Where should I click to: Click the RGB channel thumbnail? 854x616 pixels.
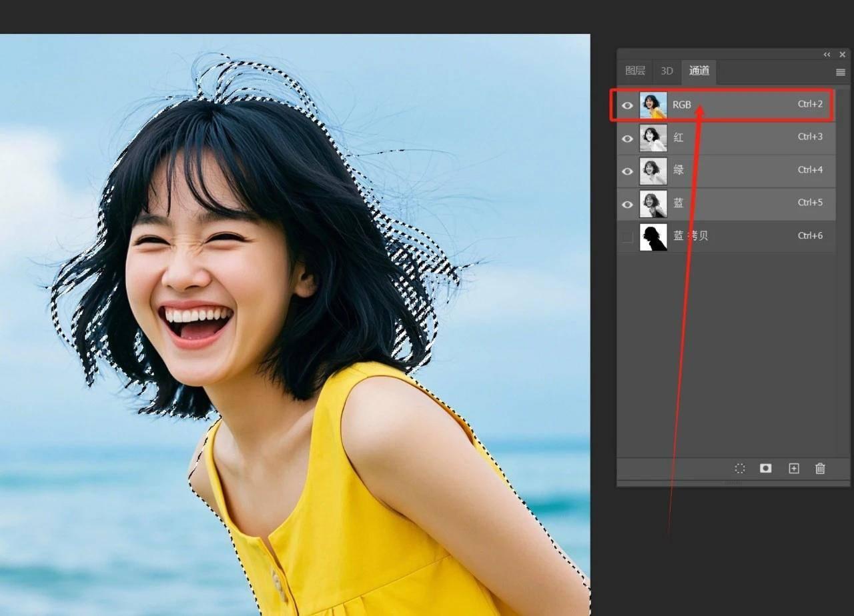[x=653, y=105]
